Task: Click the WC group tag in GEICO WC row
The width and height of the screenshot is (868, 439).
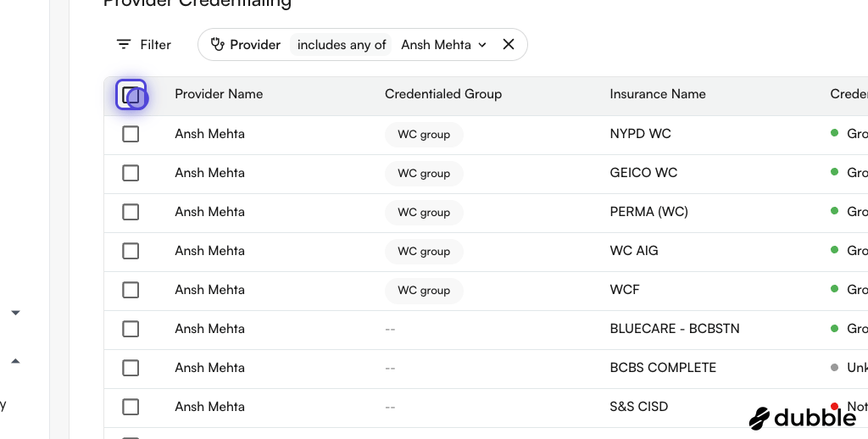Action: (424, 173)
